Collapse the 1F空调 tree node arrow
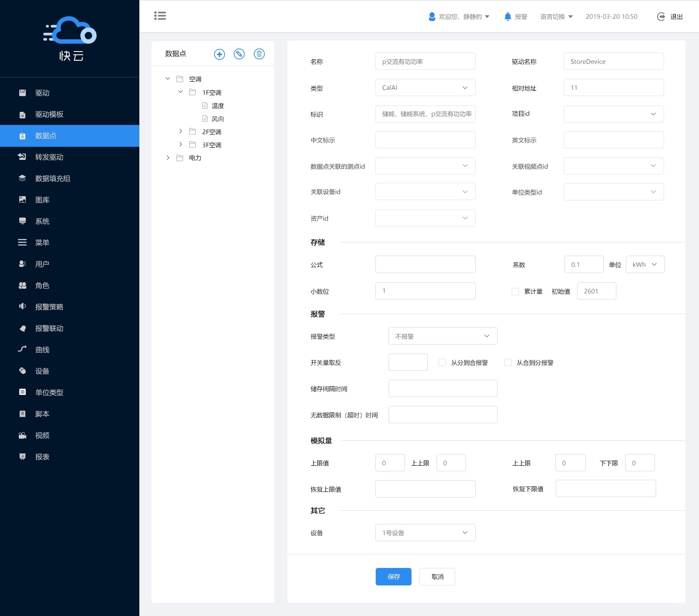Image resolution: width=699 pixels, height=616 pixels. pos(180,92)
